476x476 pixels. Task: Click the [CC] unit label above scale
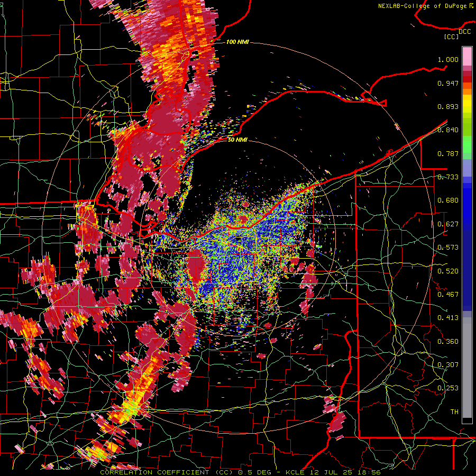tap(451, 36)
